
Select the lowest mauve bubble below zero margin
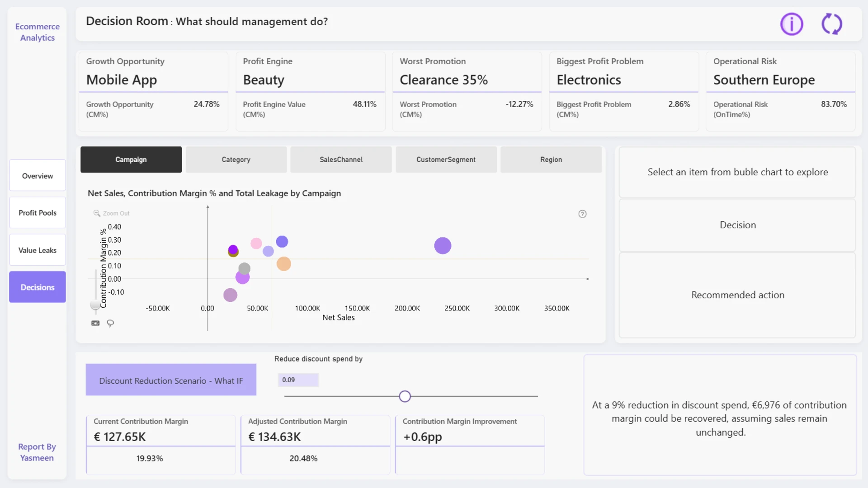[x=230, y=295]
